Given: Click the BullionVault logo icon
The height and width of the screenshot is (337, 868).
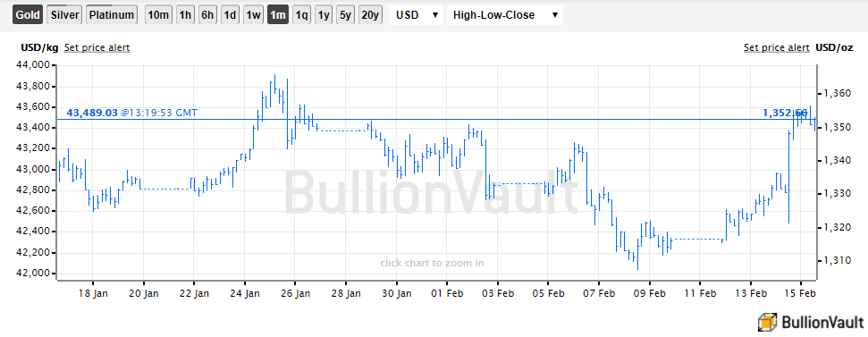Looking at the screenshot, I should click(x=768, y=322).
